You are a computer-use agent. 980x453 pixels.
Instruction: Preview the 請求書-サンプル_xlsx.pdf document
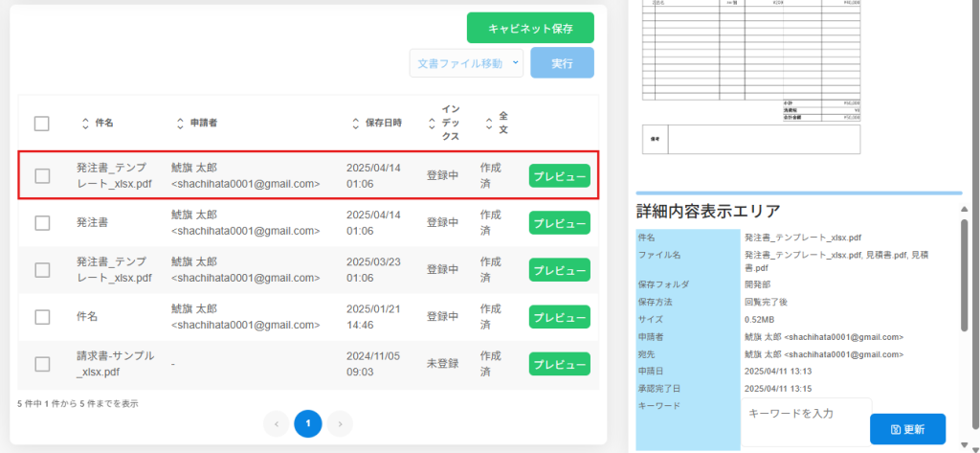click(x=559, y=365)
